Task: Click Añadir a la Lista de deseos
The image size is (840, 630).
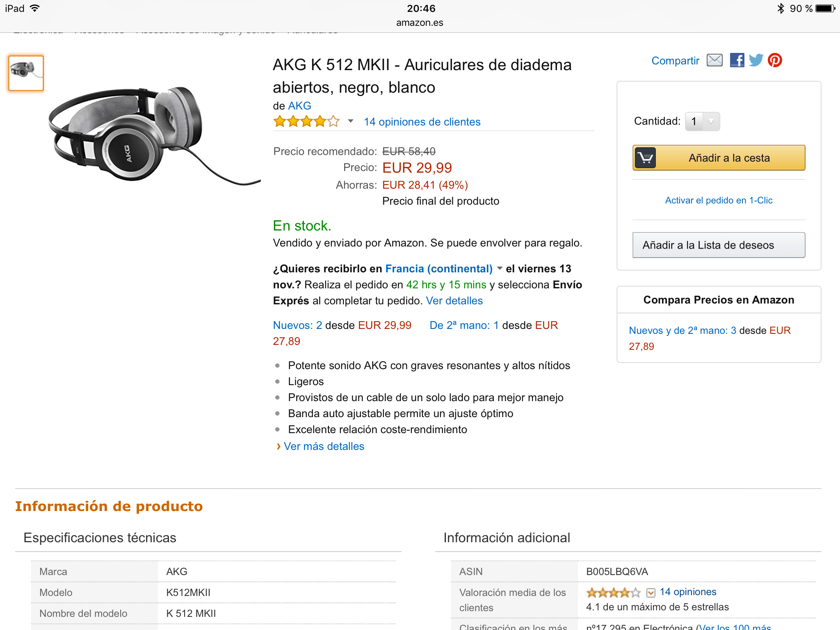Action: point(719,245)
